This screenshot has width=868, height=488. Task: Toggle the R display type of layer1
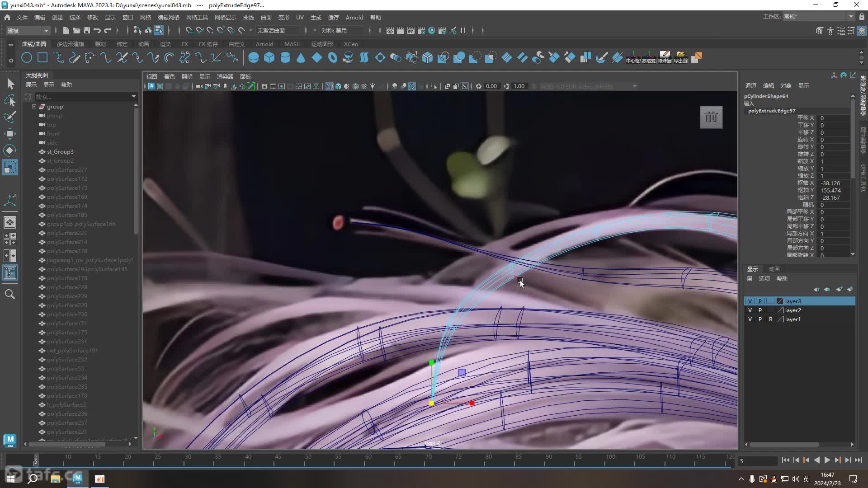coord(771,319)
